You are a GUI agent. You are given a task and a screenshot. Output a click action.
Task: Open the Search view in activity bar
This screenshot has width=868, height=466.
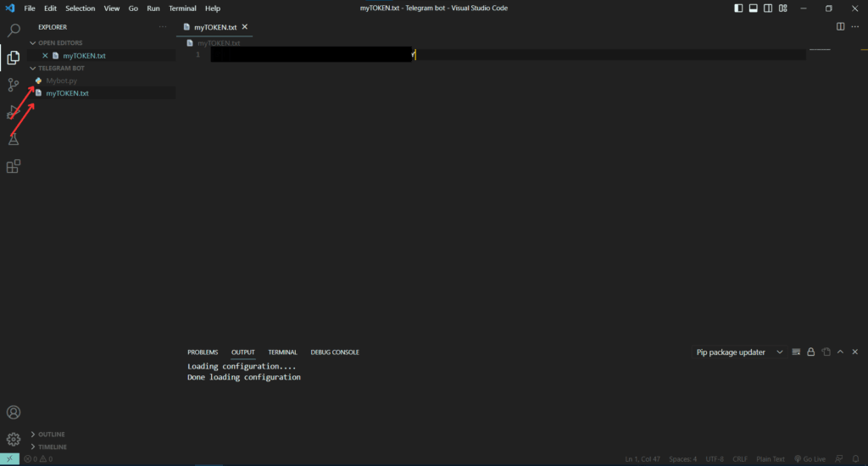(x=14, y=31)
